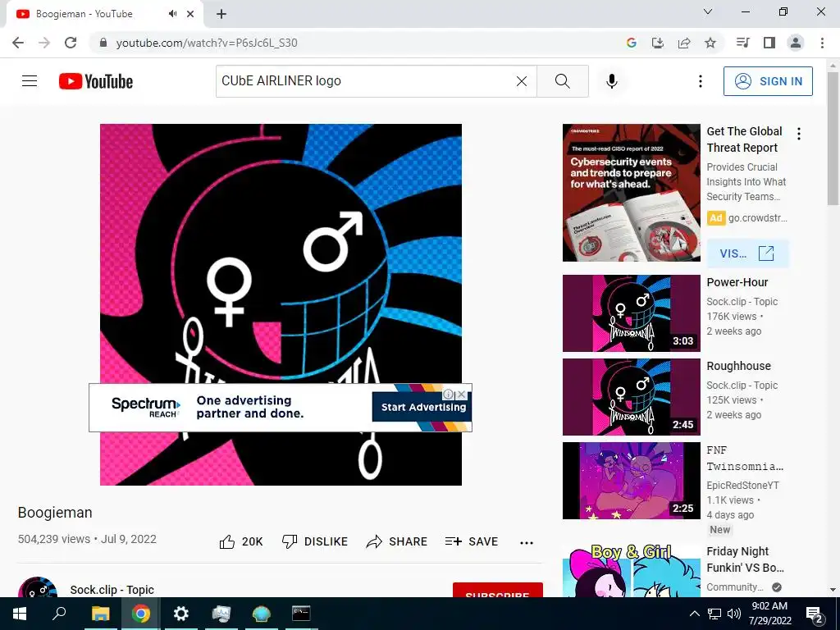The height and width of the screenshot is (630, 840).
Task: Start voice search with the microphone
Action: tap(612, 81)
